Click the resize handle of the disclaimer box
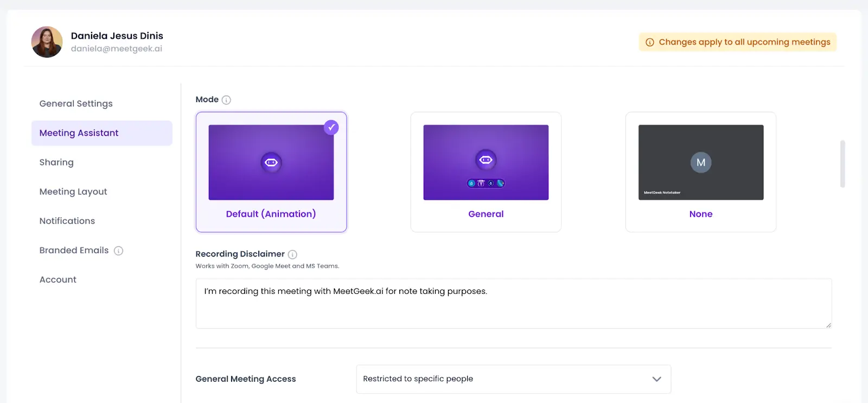This screenshot has width=868, height=403. click(x=828, y=325)
